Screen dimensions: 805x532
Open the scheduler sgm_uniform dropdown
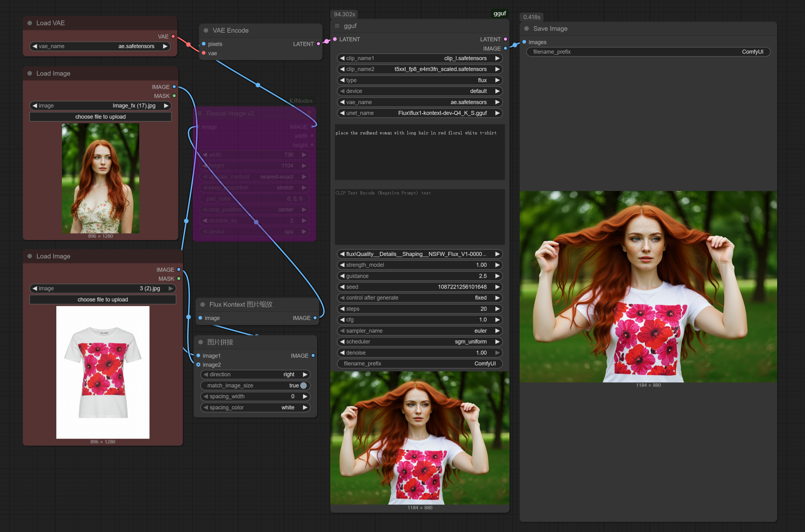(420, 342)
